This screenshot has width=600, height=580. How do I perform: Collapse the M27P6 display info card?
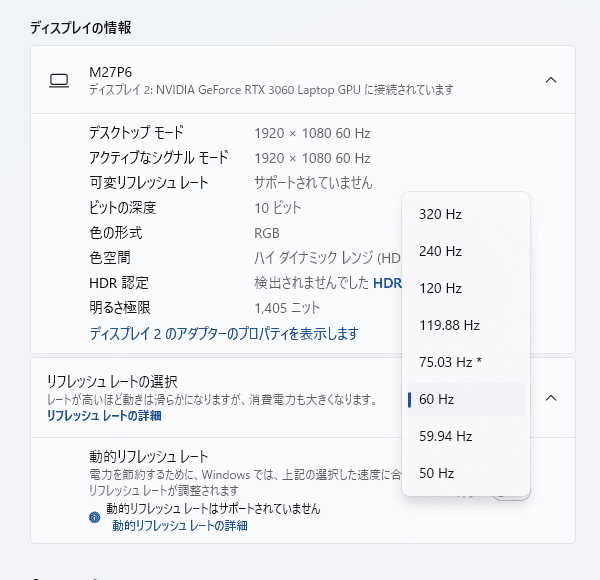(550, 80)
